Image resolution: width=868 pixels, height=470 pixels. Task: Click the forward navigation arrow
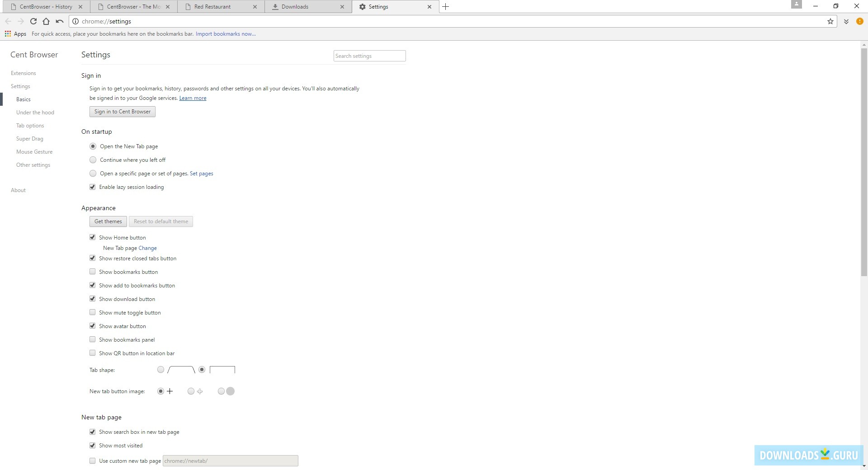20,21
